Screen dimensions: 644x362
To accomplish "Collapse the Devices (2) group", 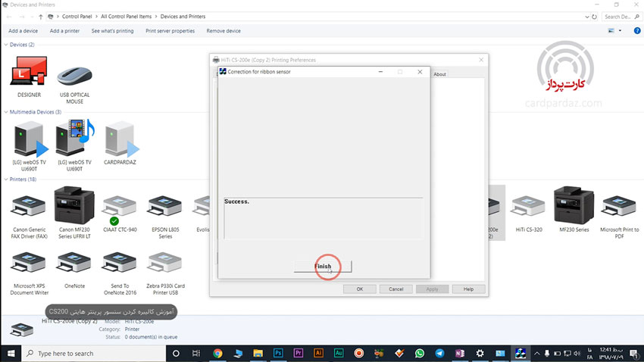I will click(6, 45).
